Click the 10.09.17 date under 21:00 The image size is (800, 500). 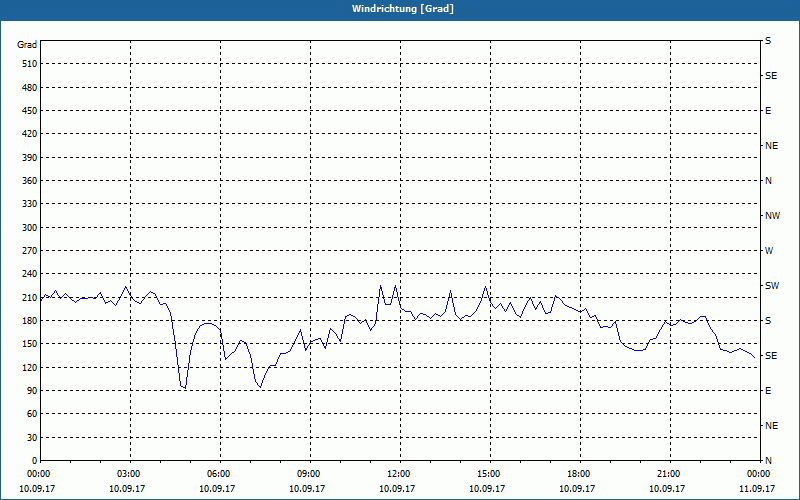coord(667,489)
